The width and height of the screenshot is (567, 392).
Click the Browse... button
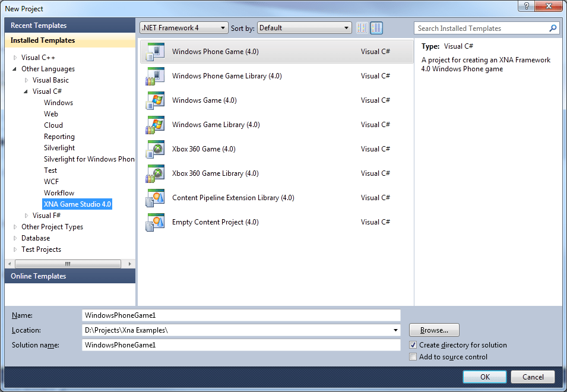tap(434, 330)
